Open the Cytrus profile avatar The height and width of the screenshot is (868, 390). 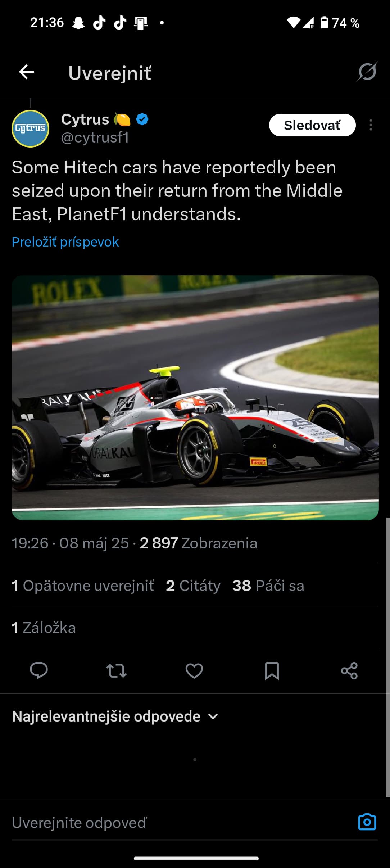31,128
